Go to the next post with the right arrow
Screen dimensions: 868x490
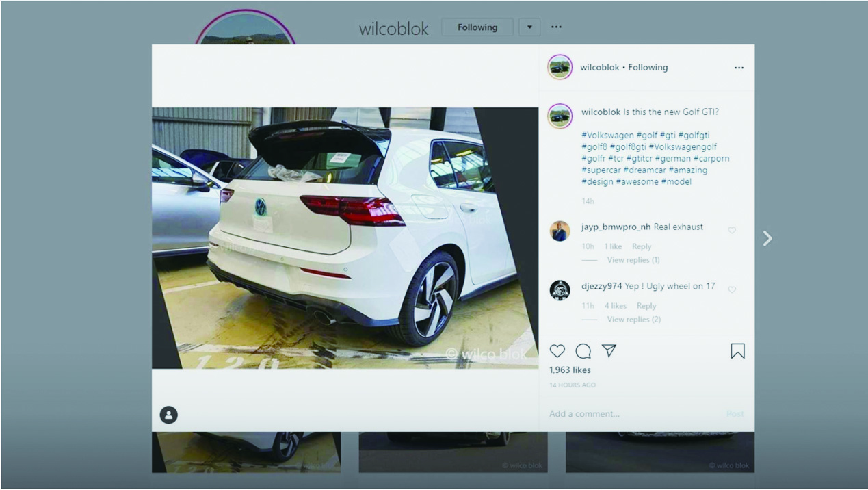(x=767, y=238)
